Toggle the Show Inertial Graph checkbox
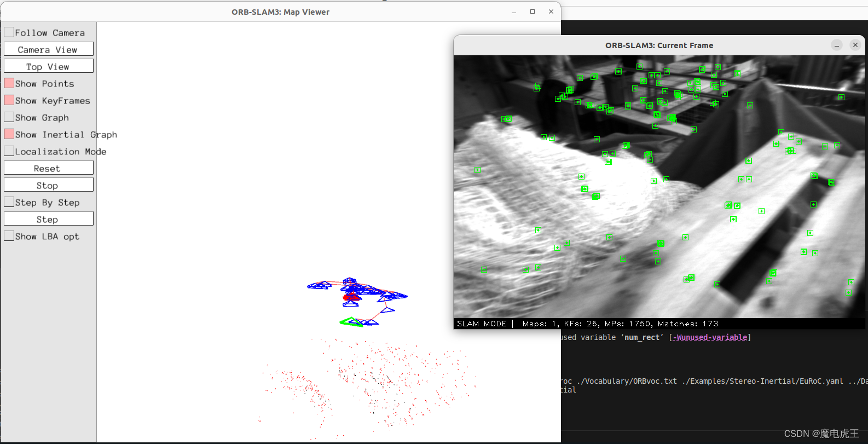Image resolution: width=868 pixels, height=444 pixels. [x=9, y=134]
